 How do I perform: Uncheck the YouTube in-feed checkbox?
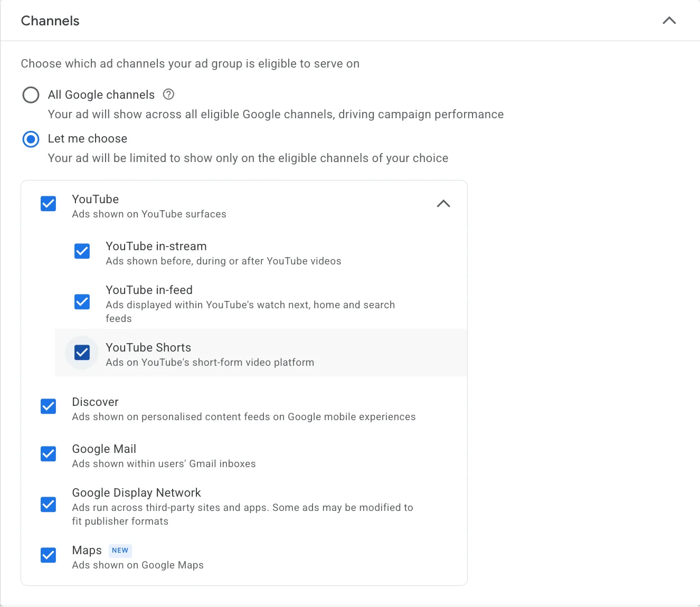coord(82,302)
